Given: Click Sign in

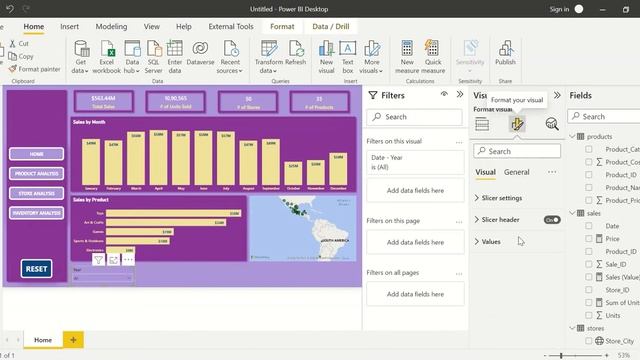Looking at the screenshot, I should [x=559, y=9].
